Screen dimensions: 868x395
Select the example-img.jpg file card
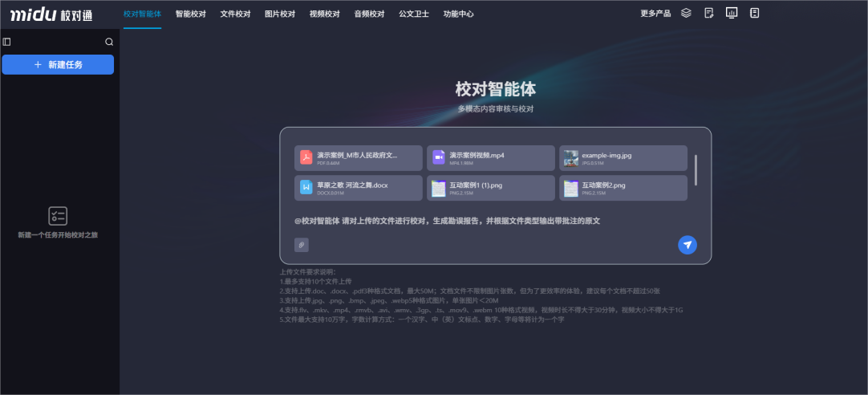tap(623, 158)
